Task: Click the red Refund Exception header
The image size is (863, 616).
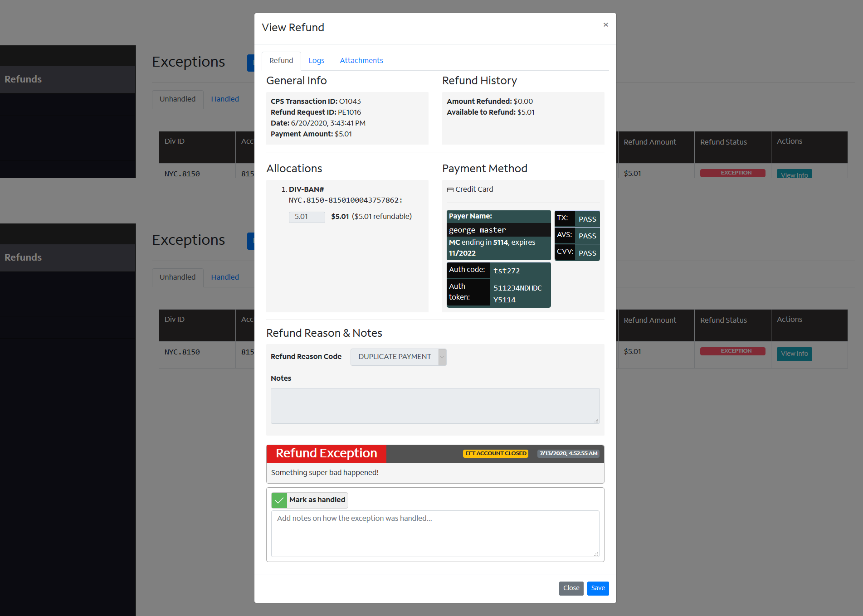Action: click(x=326, y=454)
